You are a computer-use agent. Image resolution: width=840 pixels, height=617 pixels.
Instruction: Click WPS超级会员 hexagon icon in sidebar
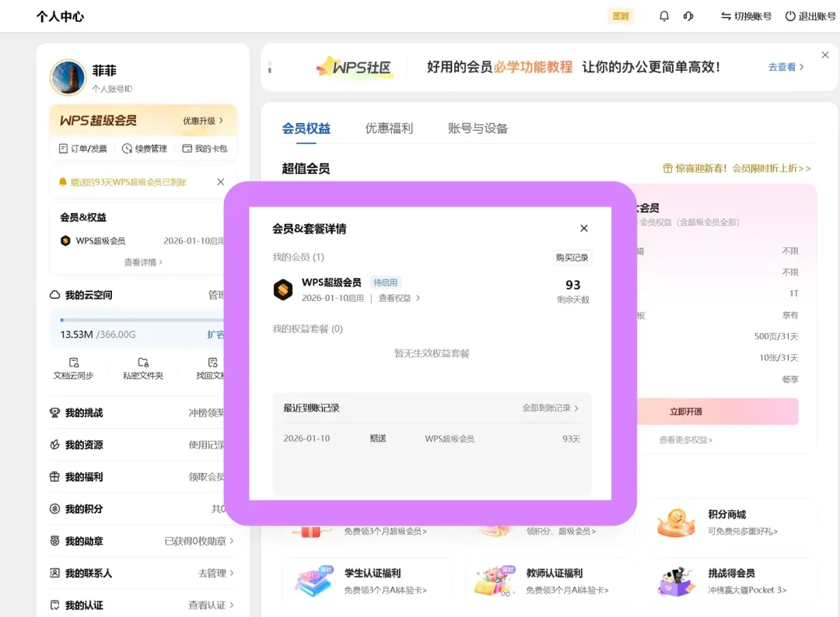tap(65, 240)
